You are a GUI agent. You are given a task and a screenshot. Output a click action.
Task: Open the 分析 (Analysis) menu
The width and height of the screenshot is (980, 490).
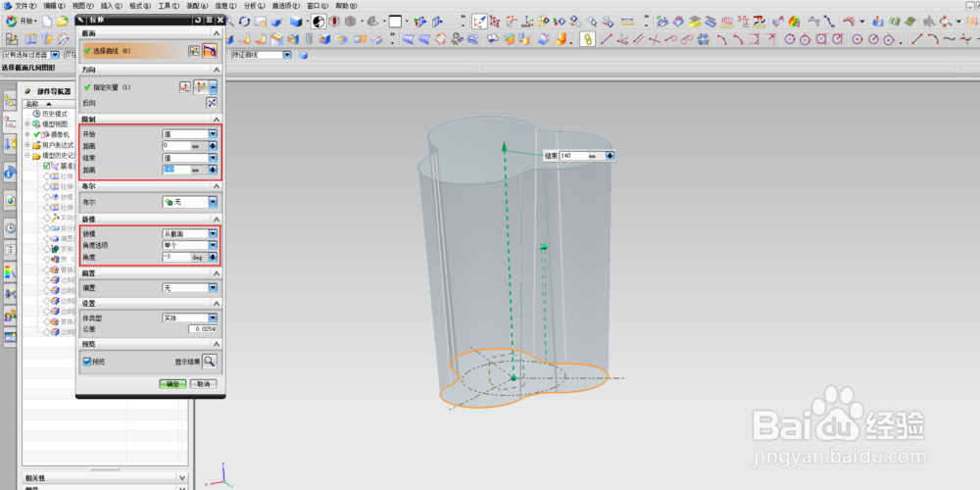click(x=254, y=6)
